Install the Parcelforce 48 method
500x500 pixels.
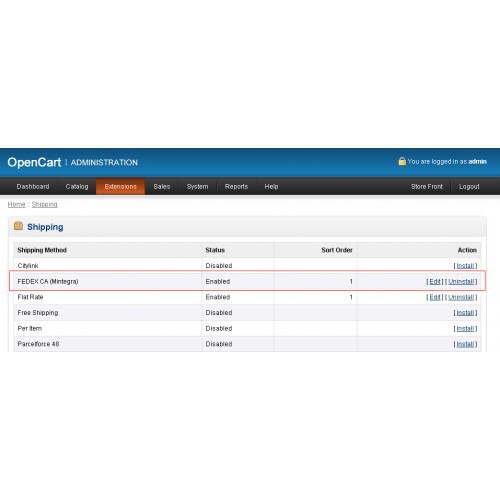[x=465, y=344]
